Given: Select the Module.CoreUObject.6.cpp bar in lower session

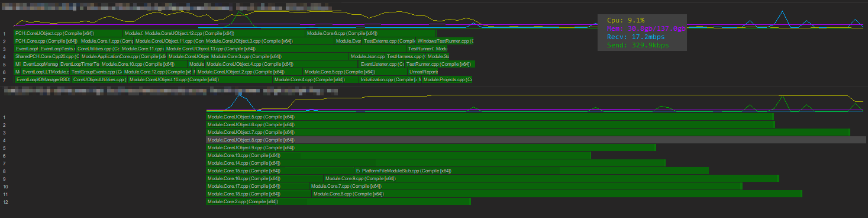Looking at the screenshot, I should (x=491, y=124).
